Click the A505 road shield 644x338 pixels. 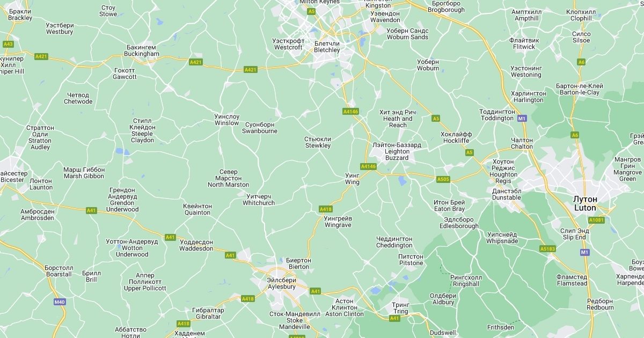pos(443,179)
